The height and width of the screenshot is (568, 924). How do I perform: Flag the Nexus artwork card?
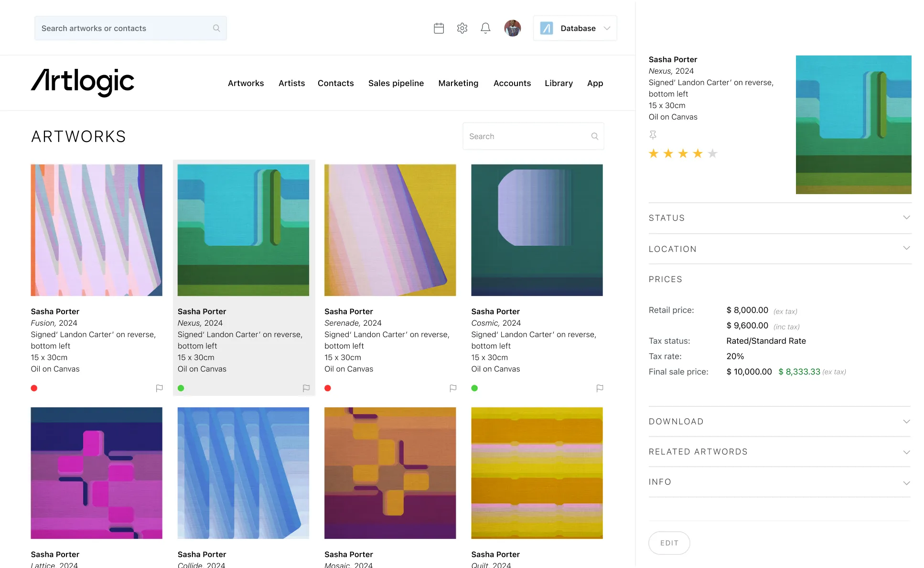(x=306, y=388)
